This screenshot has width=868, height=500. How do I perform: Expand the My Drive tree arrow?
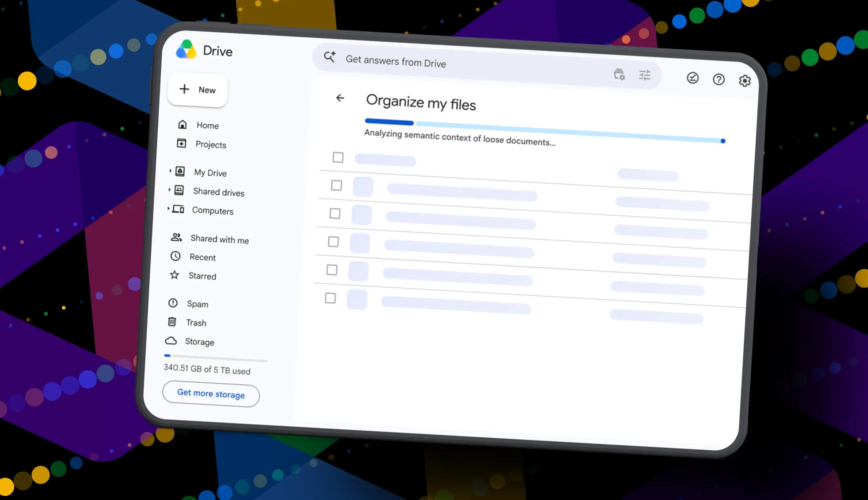(170, 170)
